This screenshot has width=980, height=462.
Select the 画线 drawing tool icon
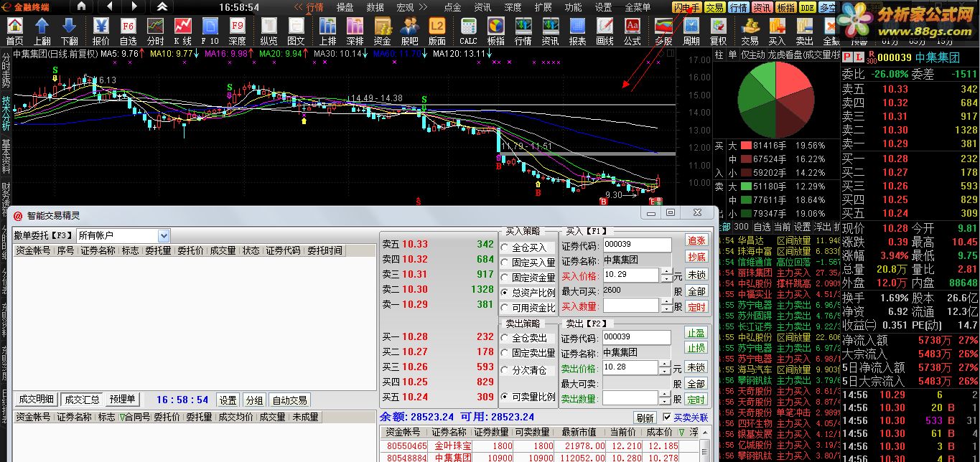[605, 32]
